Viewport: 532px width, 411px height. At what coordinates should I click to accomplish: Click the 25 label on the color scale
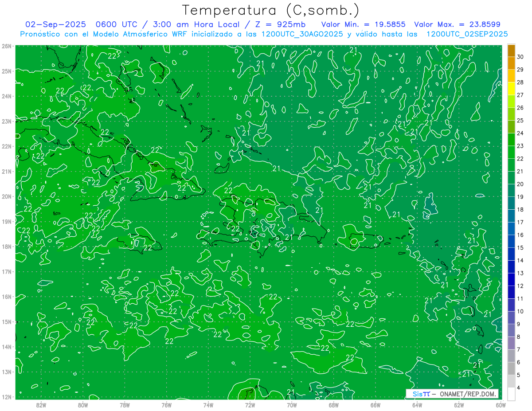[x=520, y=120]
